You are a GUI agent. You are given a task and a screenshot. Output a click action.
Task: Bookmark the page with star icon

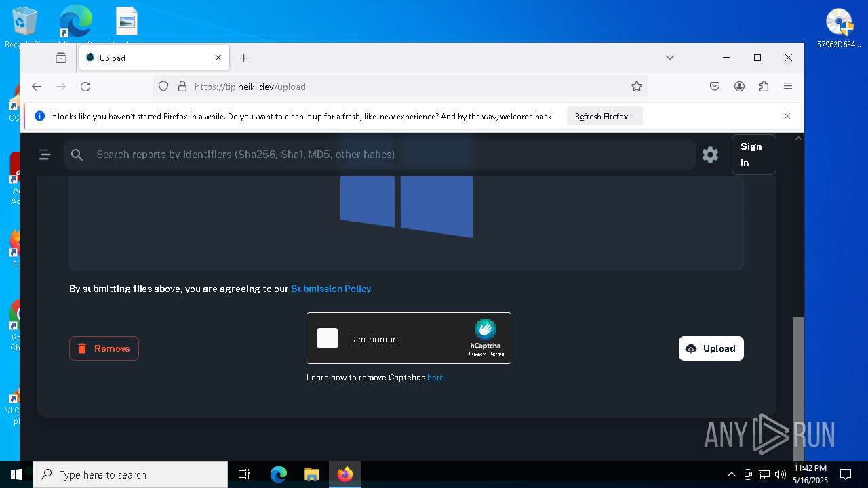coord(636,87)
